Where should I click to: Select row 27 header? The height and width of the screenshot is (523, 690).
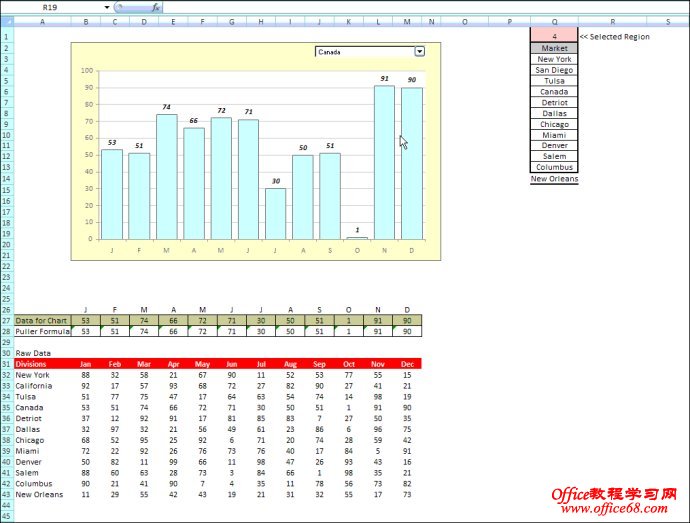[x=7, y=320]
